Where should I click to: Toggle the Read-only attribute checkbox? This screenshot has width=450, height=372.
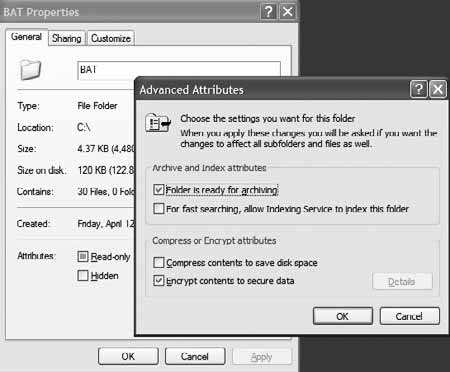click(83, 256)
